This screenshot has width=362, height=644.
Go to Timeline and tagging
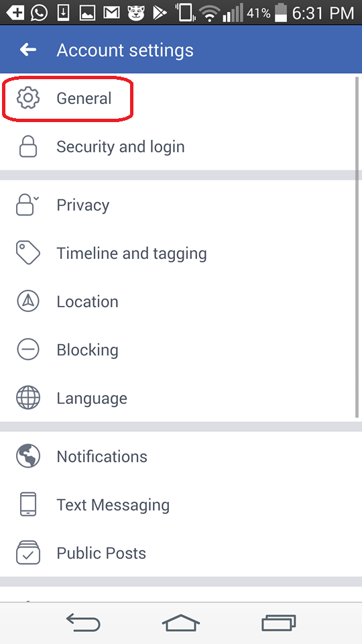[180, 253]
